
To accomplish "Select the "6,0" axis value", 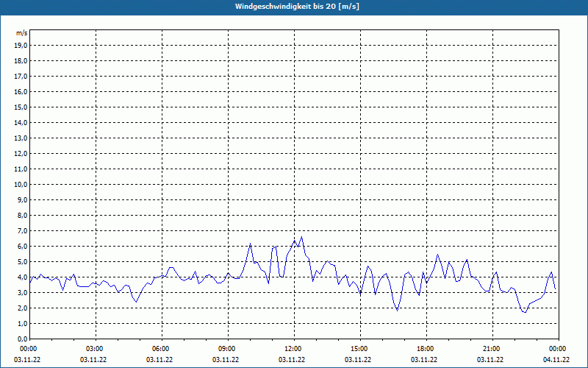I will pos(22,246).
